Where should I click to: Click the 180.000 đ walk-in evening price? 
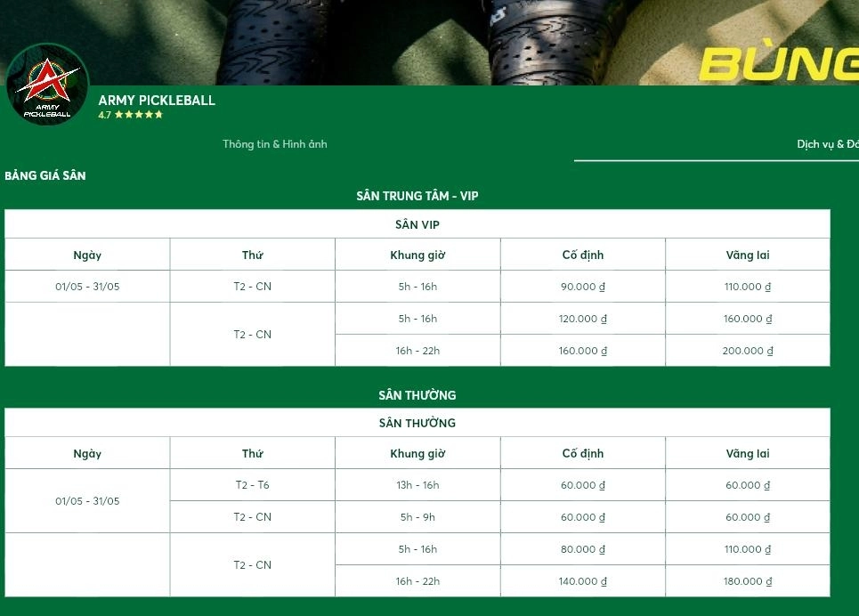[747, 581]
